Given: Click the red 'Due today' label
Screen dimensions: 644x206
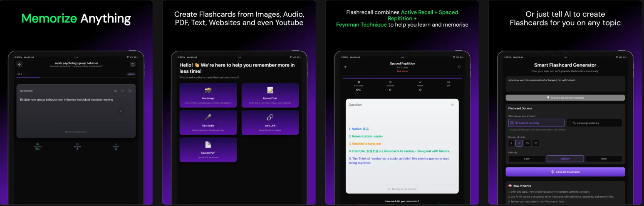Looking at the screenshot, I should point(402,71).
